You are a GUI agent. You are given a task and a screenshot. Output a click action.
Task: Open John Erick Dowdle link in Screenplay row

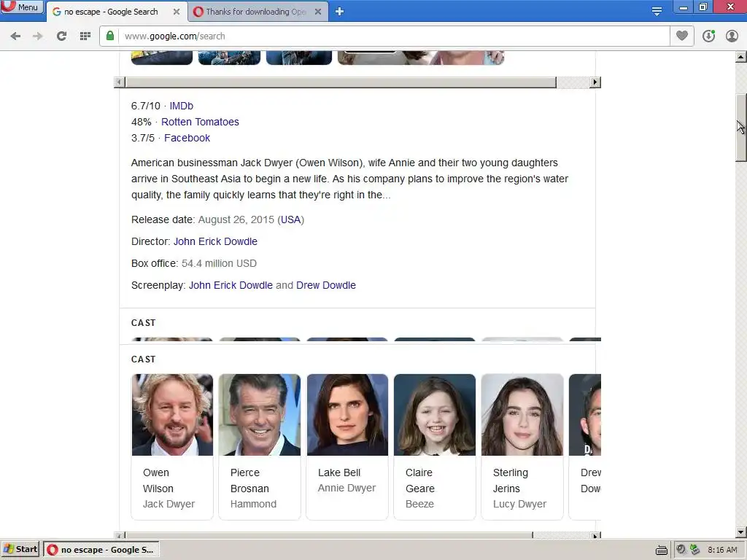pyautogui.click(x=231, y=285)
